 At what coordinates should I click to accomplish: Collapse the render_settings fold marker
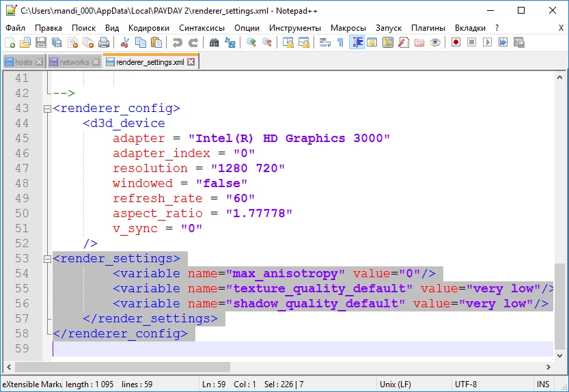[x=46, y=259]
